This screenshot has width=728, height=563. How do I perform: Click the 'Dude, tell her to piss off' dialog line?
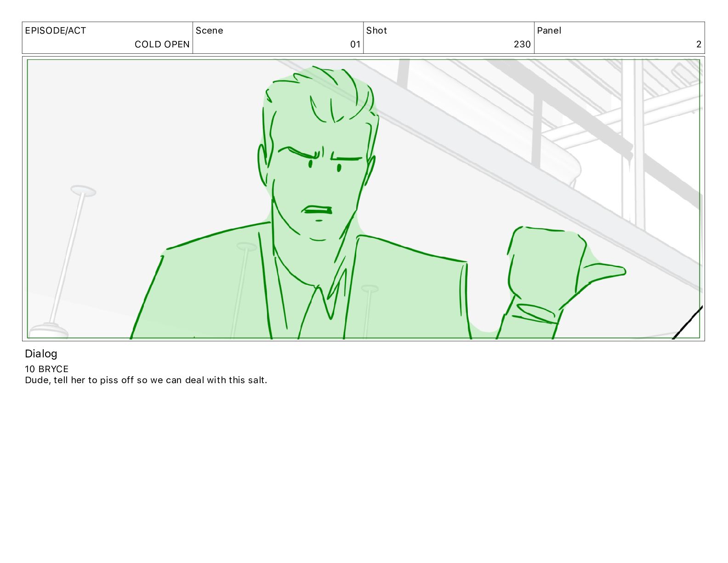click(146, 380)
